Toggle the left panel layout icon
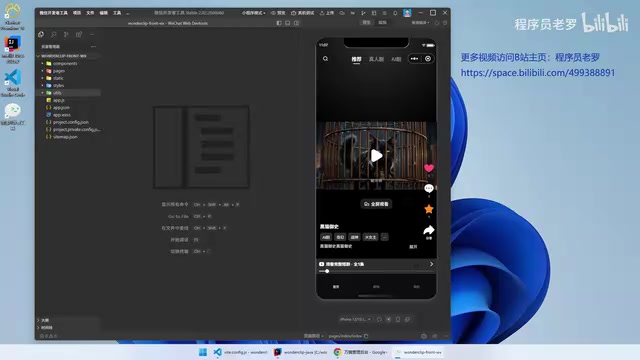The height and width of the screenshot is (360, 640). point(279,23)
